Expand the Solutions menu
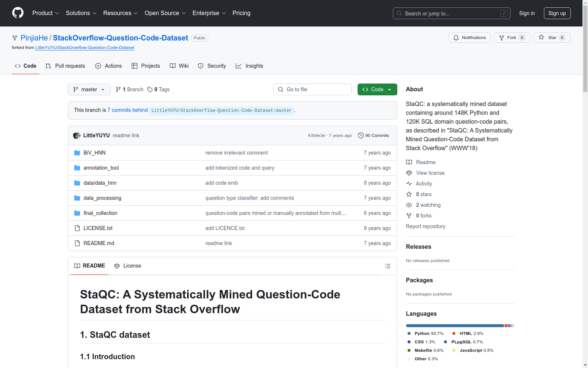This screenshot has height=368, width=588. point(81,13)
